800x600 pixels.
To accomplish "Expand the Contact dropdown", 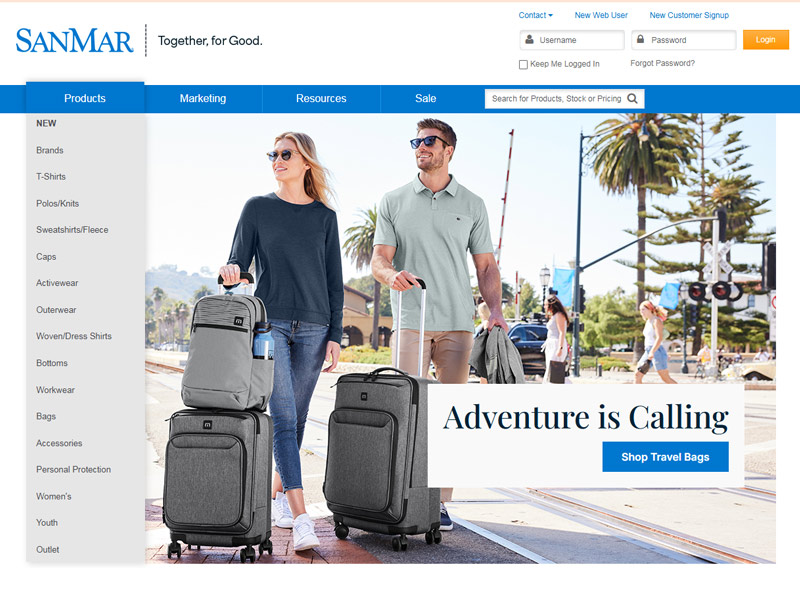I will click(x=535, y=15).
